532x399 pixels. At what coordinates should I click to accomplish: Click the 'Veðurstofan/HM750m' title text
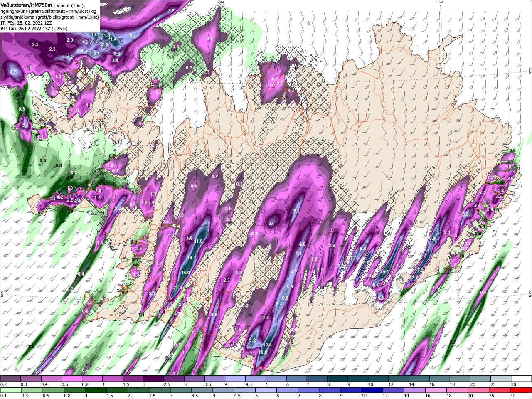point(27,5)
